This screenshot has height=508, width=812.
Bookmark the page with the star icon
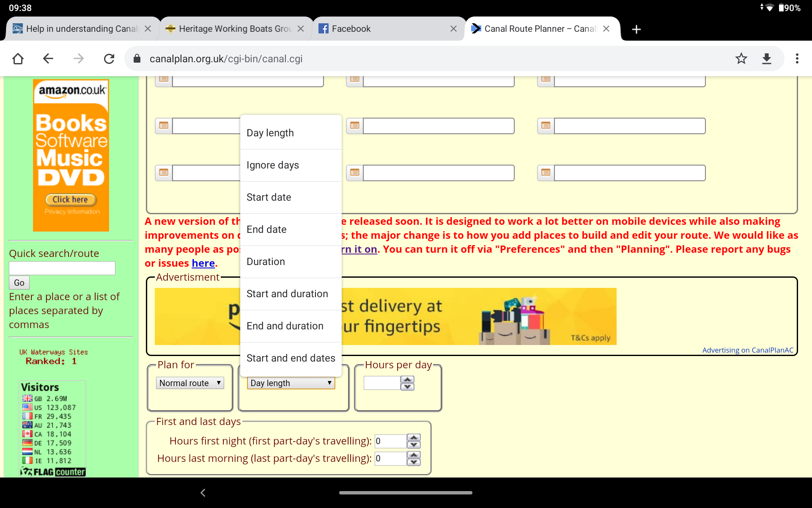741,58
